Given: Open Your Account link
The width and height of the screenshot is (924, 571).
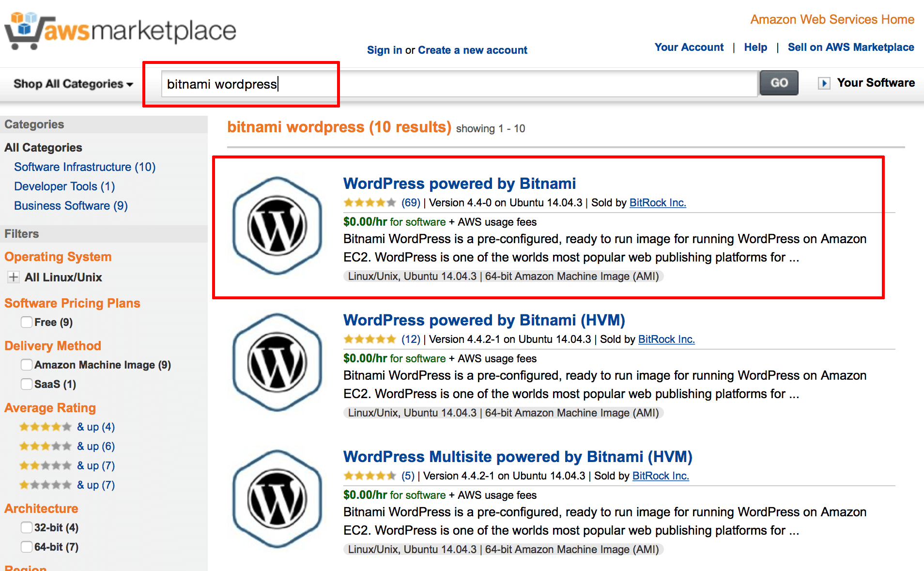Looking at the screenshot, I should pyautogui.click(x=689, y=47).
